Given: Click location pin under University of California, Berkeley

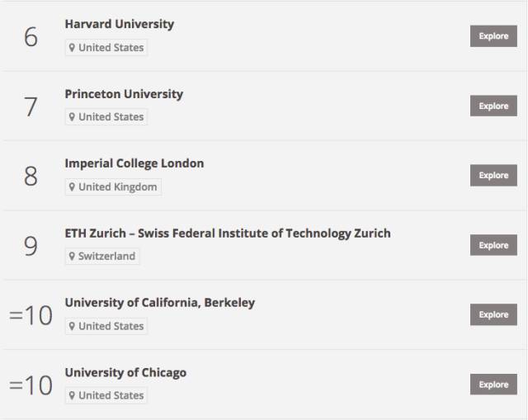Looking at the screenshot, I should coord(72,326).
